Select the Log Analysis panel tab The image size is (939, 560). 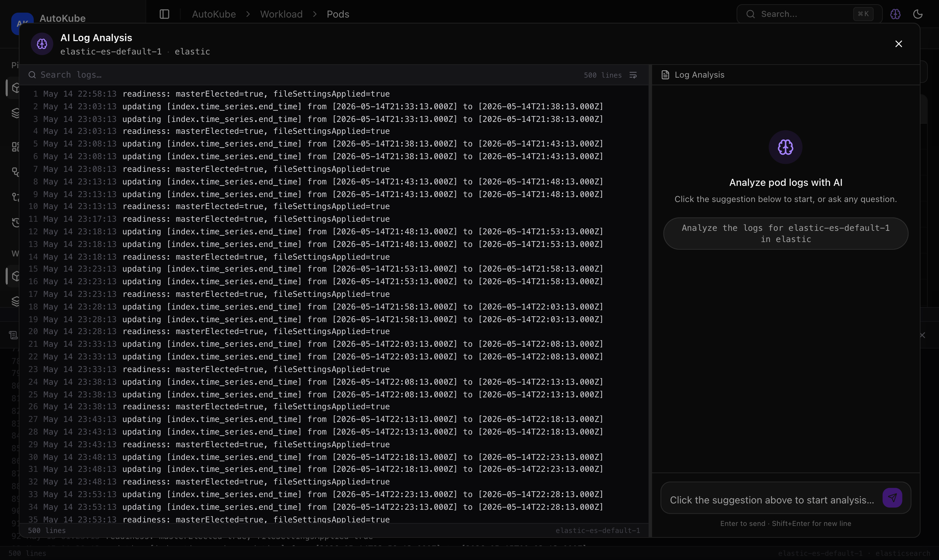click(693, 75)
